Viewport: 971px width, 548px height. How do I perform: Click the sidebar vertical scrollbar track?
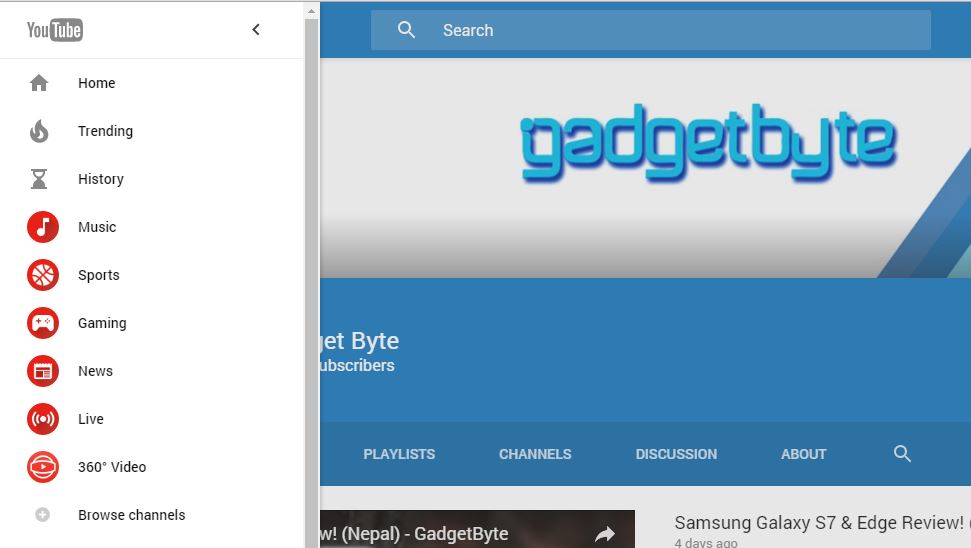(x=311, y=283)
